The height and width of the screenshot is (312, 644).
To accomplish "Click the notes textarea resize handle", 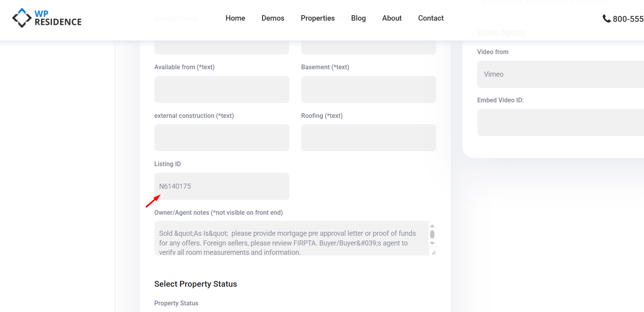I will 434,252.
